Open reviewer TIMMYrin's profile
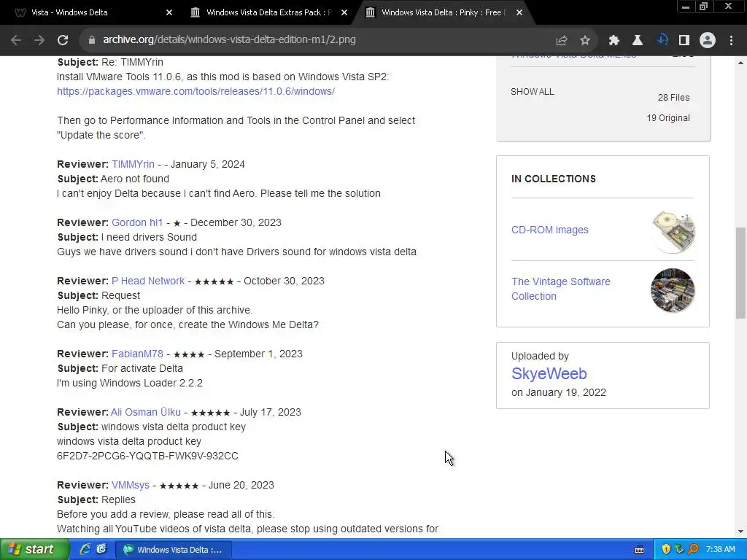Screen dimensions: 747x560 133,164
